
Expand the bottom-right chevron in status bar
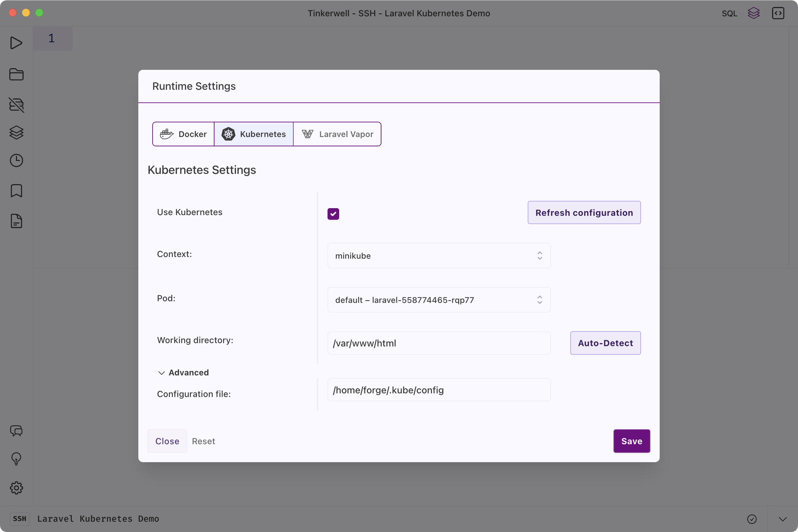783,519
